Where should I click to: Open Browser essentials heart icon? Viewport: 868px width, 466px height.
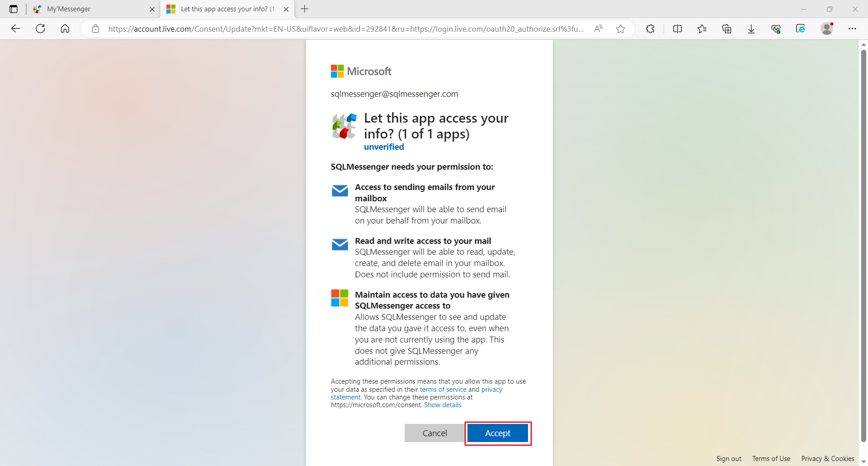coord(776,29)
